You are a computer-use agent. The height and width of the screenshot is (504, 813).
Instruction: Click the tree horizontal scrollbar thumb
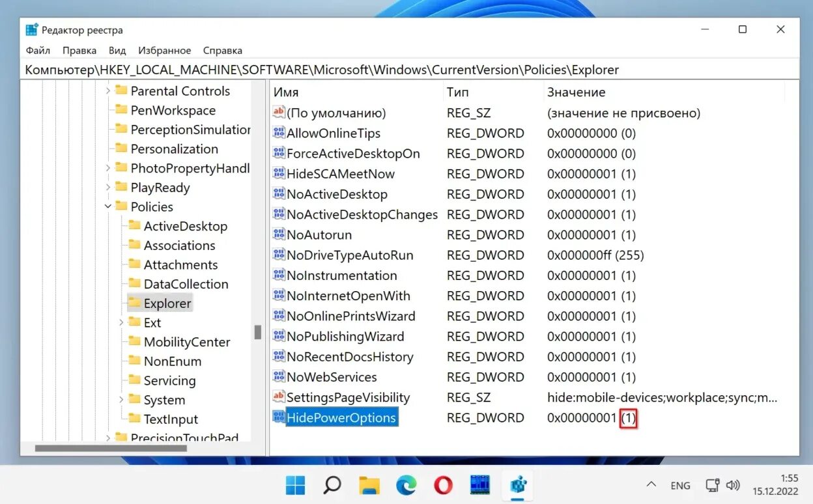[111, 448]
